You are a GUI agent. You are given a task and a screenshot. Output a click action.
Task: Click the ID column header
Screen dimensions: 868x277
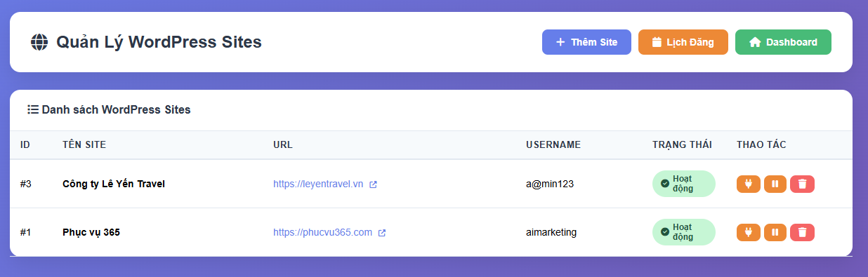pyautogui.click(x=25, y=144)
